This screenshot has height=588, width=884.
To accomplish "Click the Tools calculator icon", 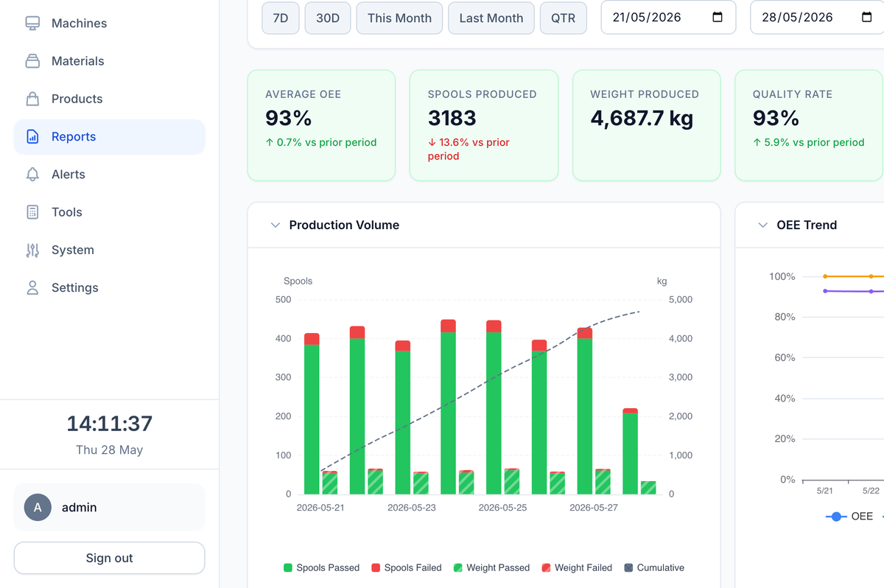I will pyautogui.click(x=32, y=212).
